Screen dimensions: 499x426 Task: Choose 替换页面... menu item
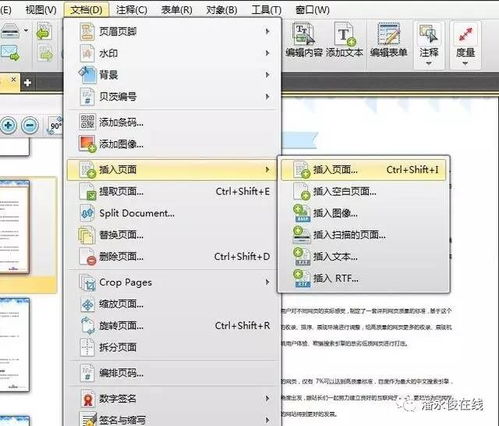[172, 235]
